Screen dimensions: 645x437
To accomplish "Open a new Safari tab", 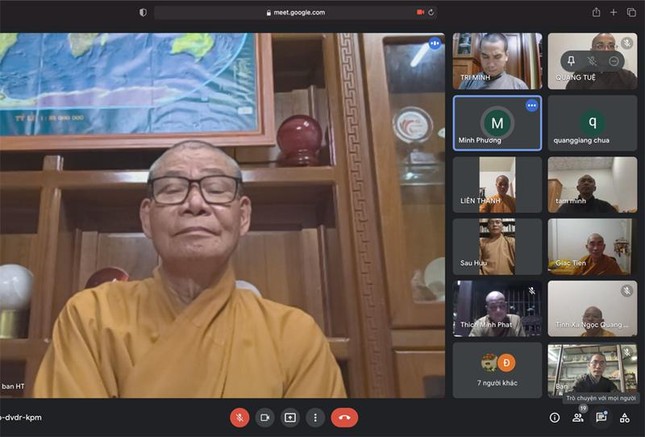I will pos(614,12).
